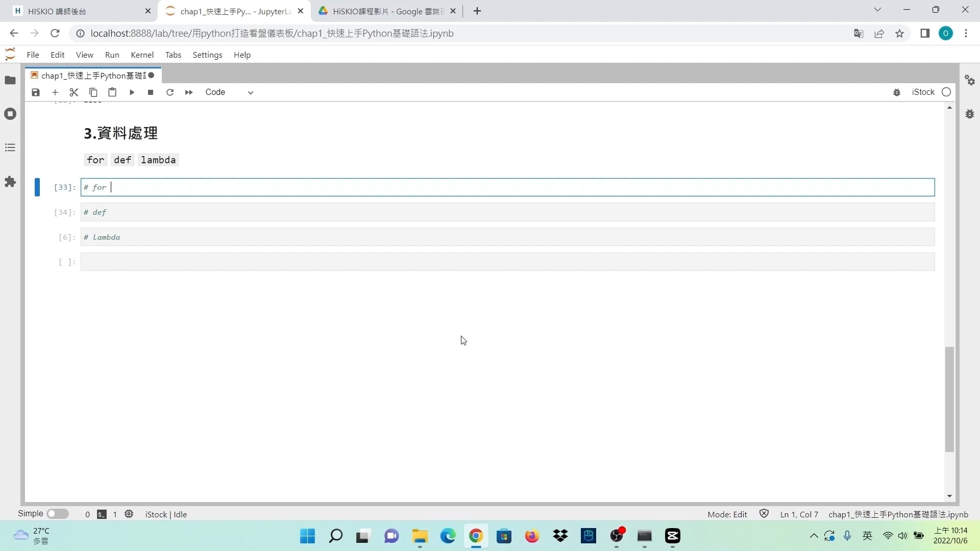Insert a new cell below with plus icon
The height and width of the screenshot is (551, 980).
click(x=55, y=92)
